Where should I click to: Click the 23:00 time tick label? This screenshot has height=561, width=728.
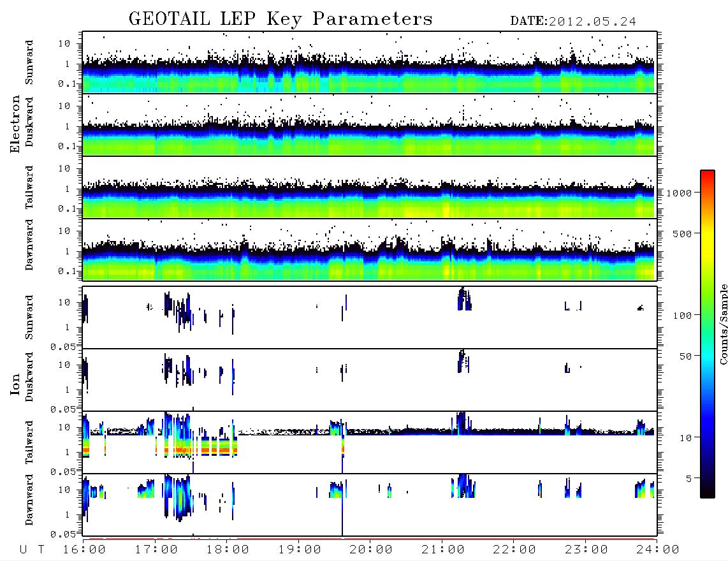[586, 550]
